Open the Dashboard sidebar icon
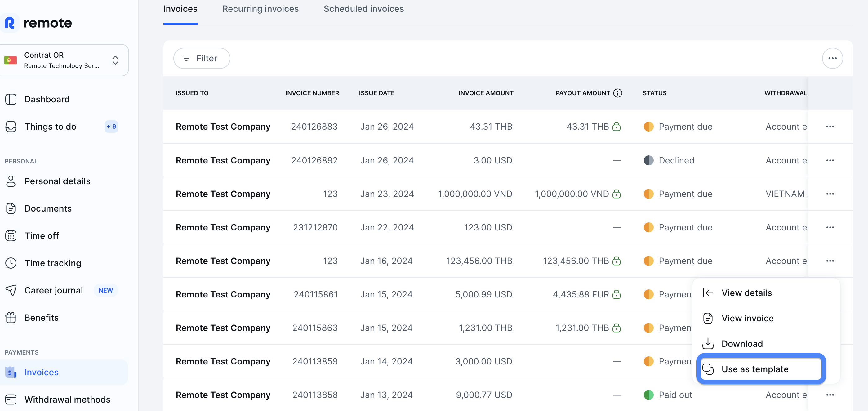The width and height of the screenshot is (868, 411). coord(11,99)
